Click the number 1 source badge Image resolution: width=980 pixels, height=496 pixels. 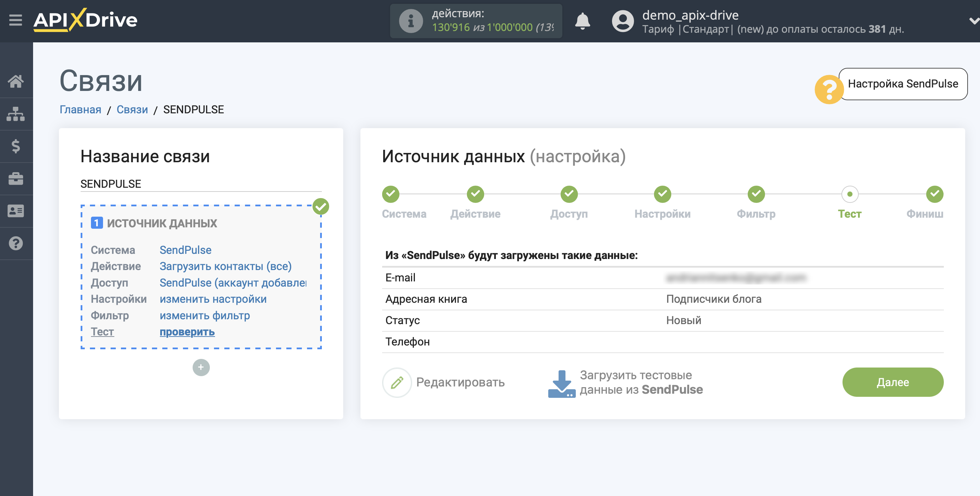coord(96,223)
